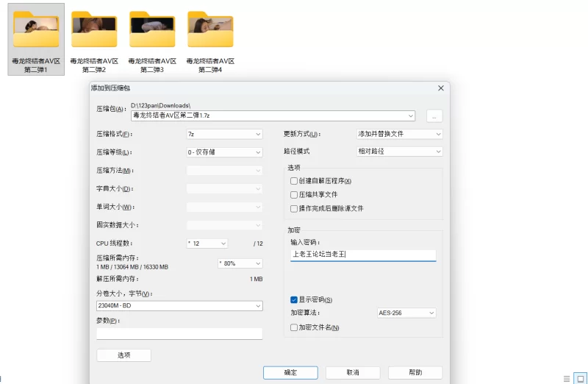Open 加密算法 AES-256 dropdown
The image size is (588, 384).
point(406,313)
